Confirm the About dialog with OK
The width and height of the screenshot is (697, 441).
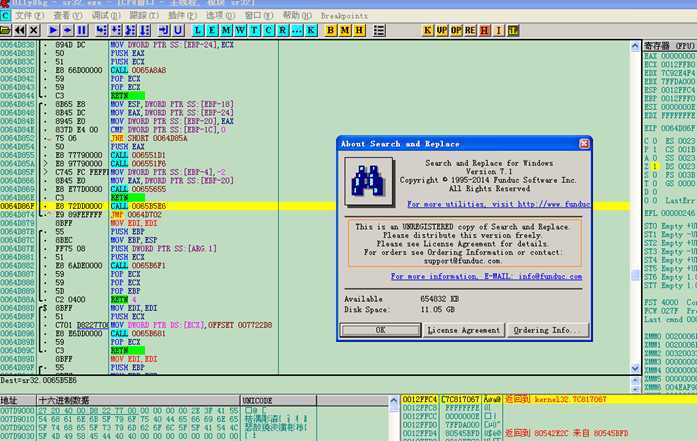(381, 330)
